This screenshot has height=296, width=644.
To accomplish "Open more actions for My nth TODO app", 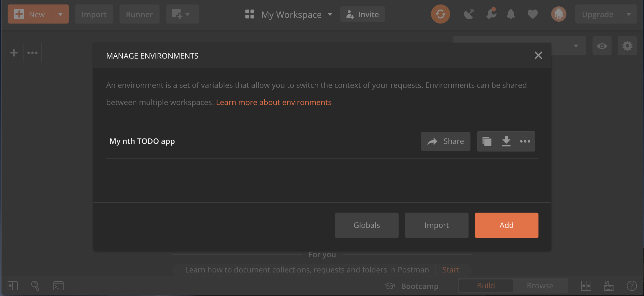I will [x=525, y=141].
